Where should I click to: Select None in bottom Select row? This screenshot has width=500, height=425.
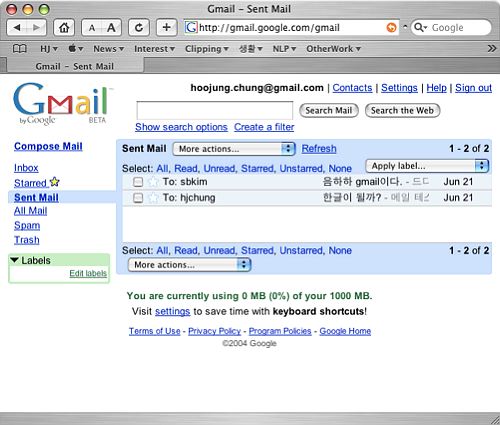(x=340, y=250)
